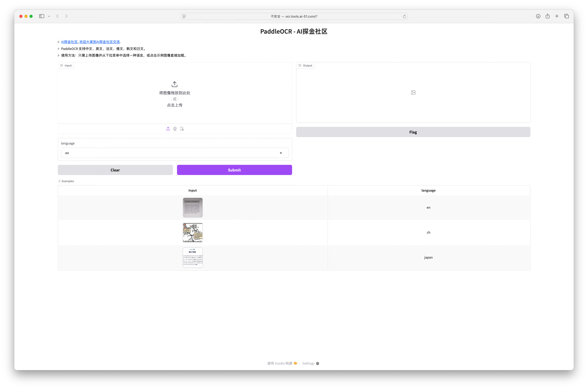Click the paste-image-from-clipboard icon
Screen dimensions: 588x389
[x=182, y=129]
